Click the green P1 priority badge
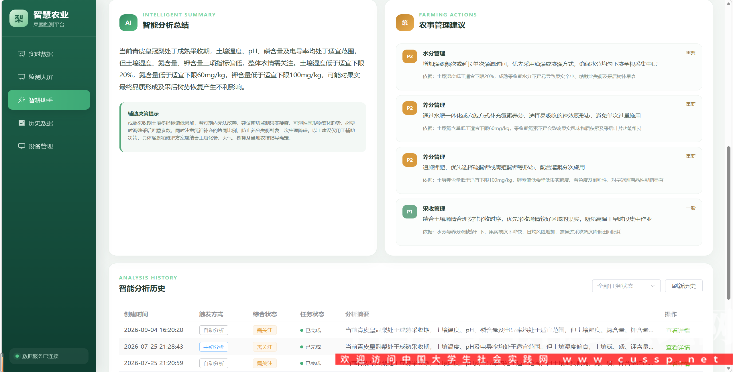 410,212
